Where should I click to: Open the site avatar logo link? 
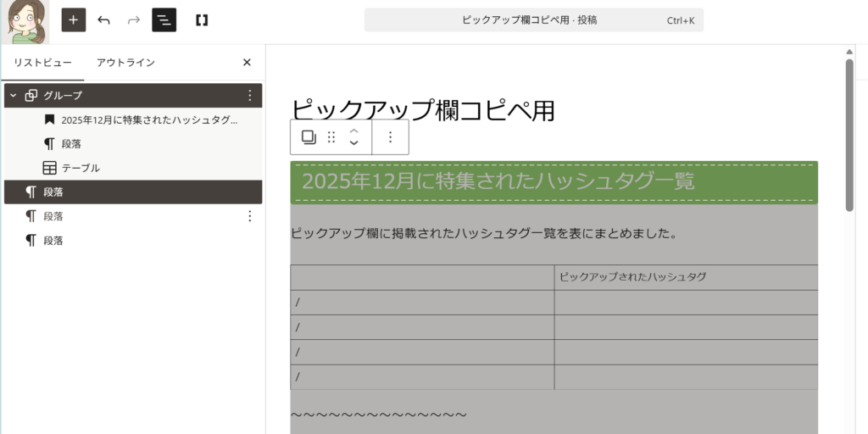pyautogui.click(x=24, y=21)
